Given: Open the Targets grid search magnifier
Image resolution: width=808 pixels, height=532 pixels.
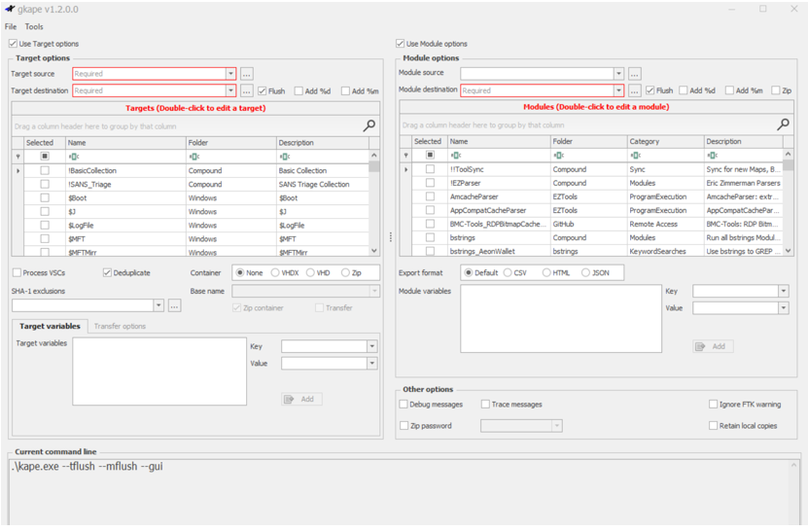Looking at the screenshot, I should tap(369, 125).
